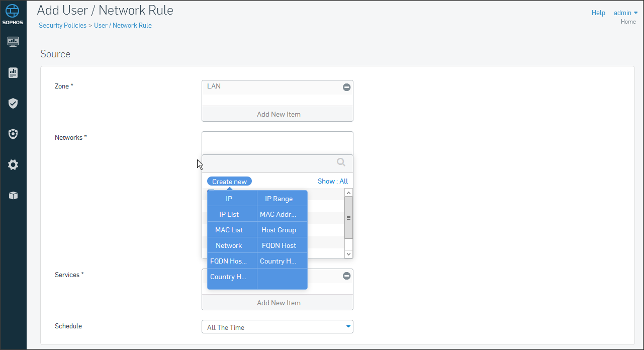Select the shield checkmark icon in the sidebar
The height and width of the screenshot is (350, 644).
pos(13,104)
